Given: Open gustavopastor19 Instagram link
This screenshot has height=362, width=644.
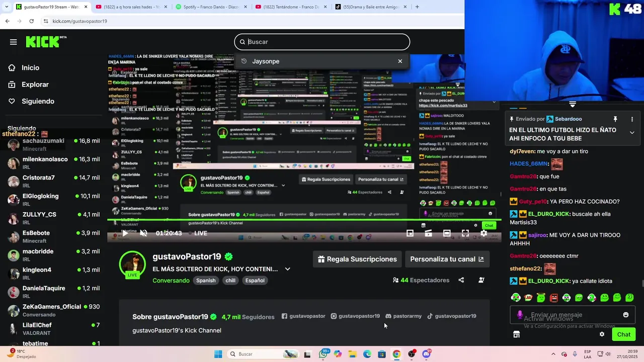Looking at the screenshot, I should [x=355, y=316].
